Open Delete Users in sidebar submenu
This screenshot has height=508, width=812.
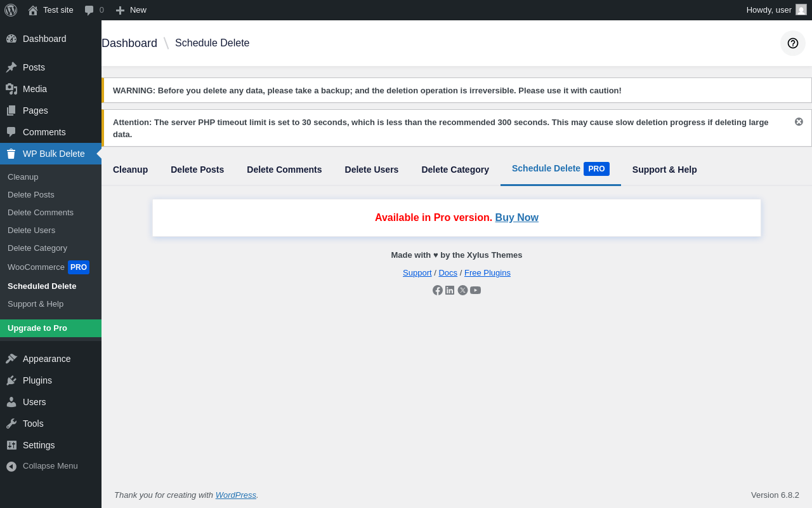(x=51, y=231)
